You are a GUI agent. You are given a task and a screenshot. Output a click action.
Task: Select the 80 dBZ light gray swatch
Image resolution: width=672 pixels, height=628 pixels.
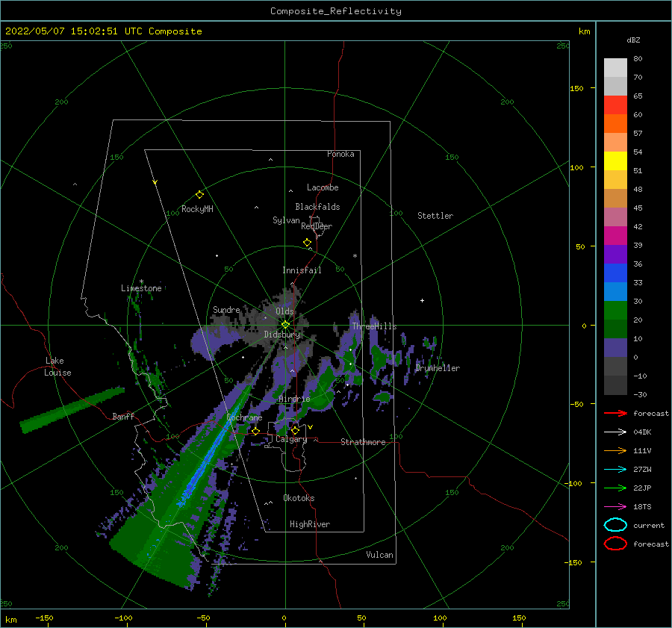point(615,67)
